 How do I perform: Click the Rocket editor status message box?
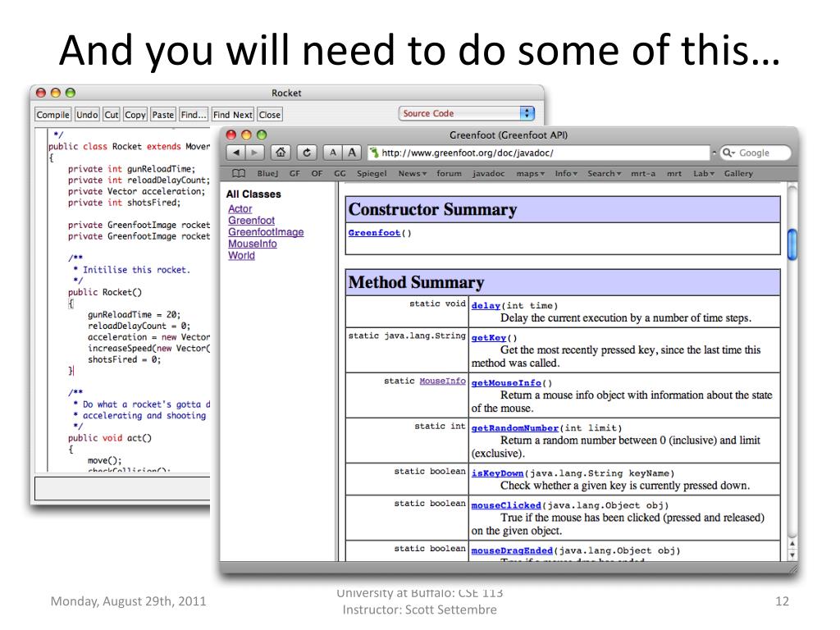(123, 489)
